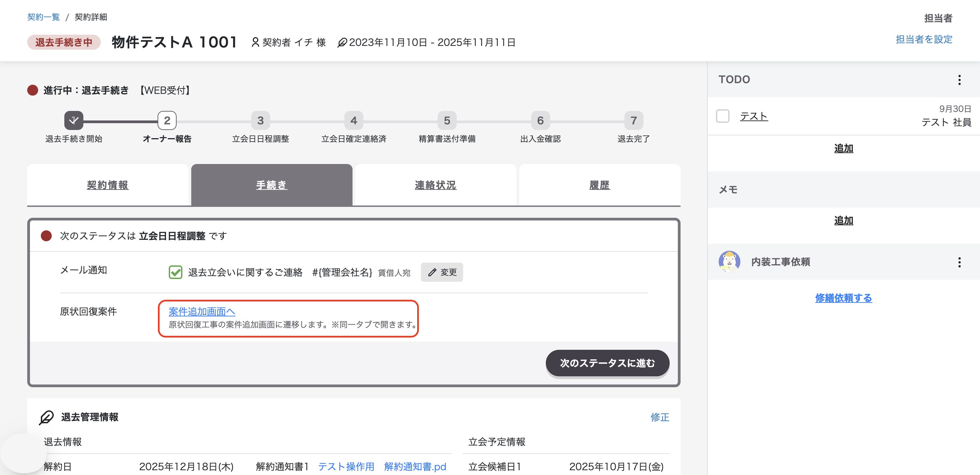Click 追加 under メモ

pos(844,220)
